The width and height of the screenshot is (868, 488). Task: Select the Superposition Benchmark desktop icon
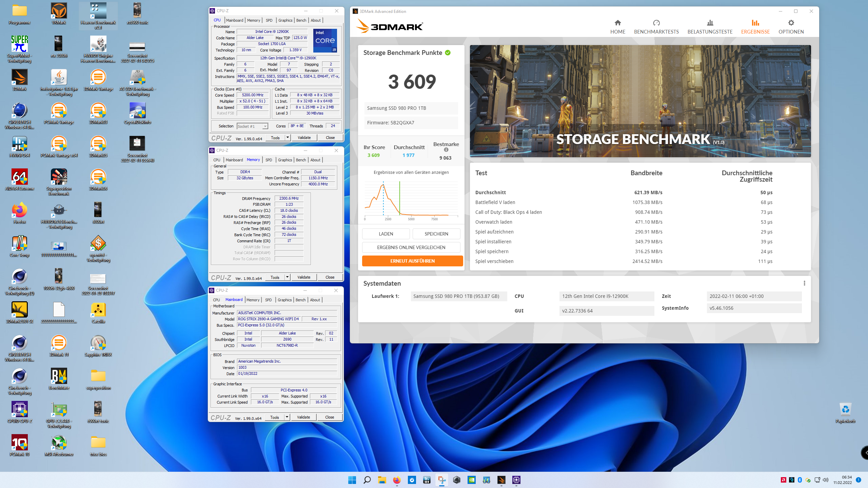[59, 182]
